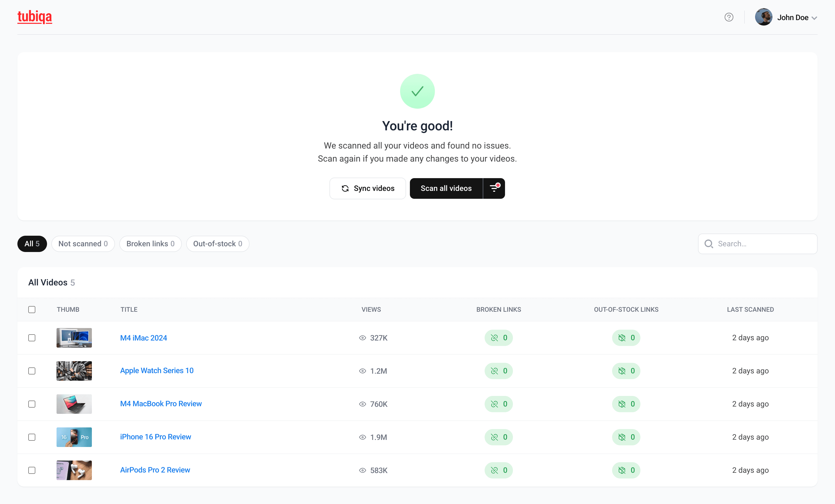
Task: Open the Apple Watch Series 10 video link
Action: [x=157, y=371]
